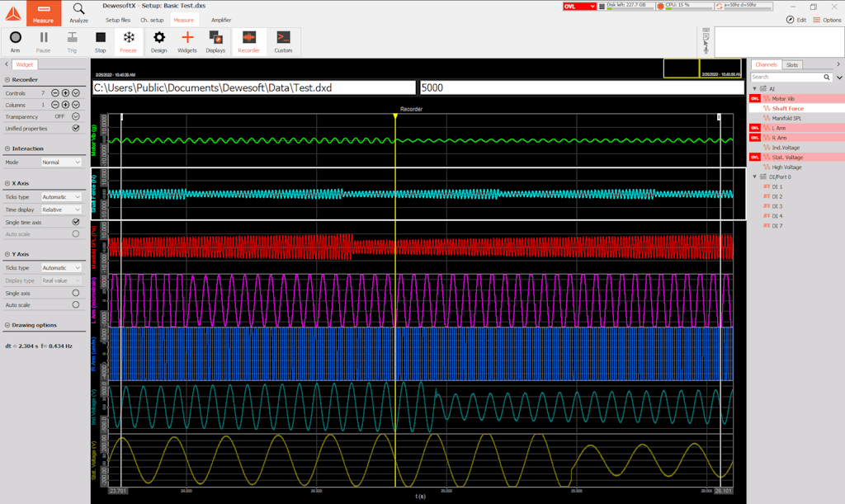845x504 pixels.
Task: Increase Controls count with plus
Action: point(65,93)
